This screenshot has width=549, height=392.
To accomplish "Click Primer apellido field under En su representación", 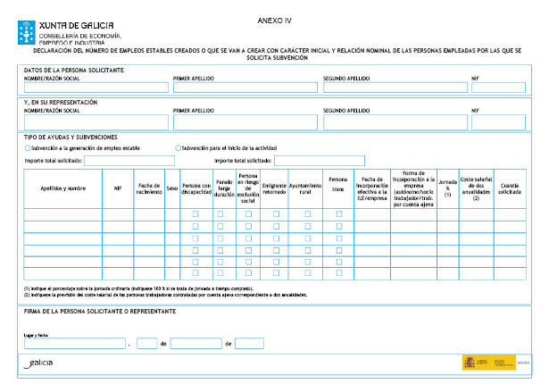I will (245, 122).
